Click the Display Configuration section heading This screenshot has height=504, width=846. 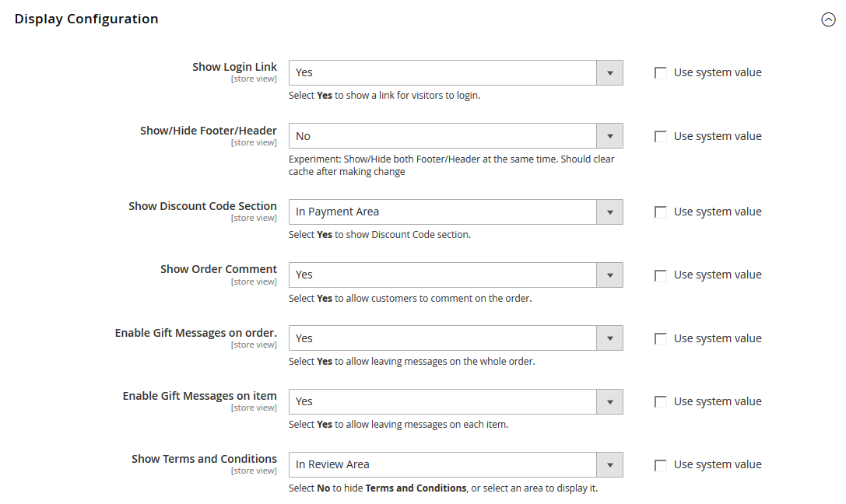[86, 19]
